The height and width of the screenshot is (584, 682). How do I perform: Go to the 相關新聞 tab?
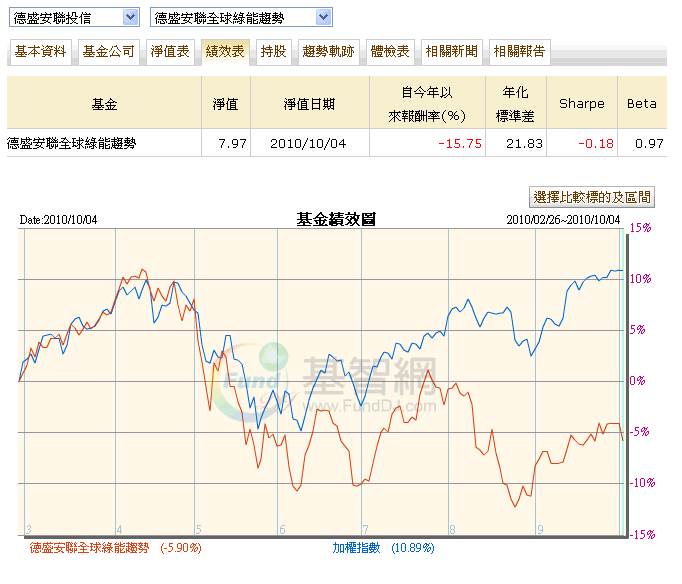click(452, 52)
